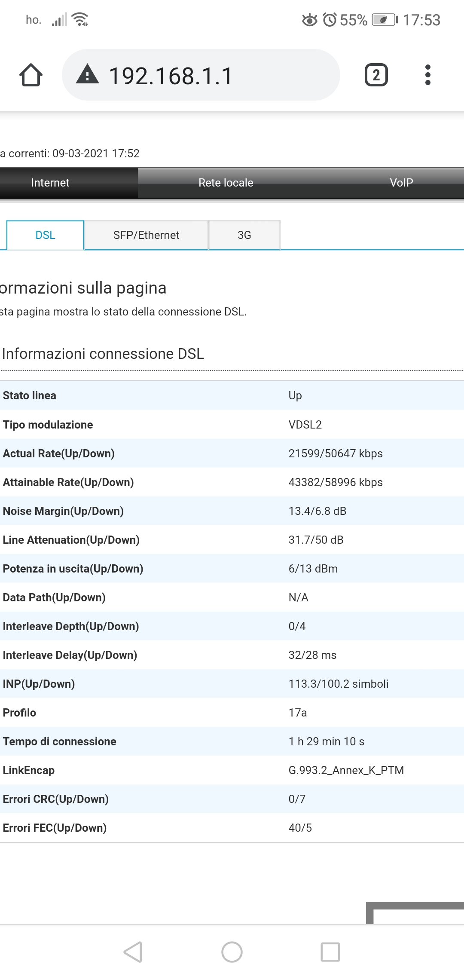Tap the eye comfort status icon
Viewport: 464px width, 980px height.
(309, 20)
